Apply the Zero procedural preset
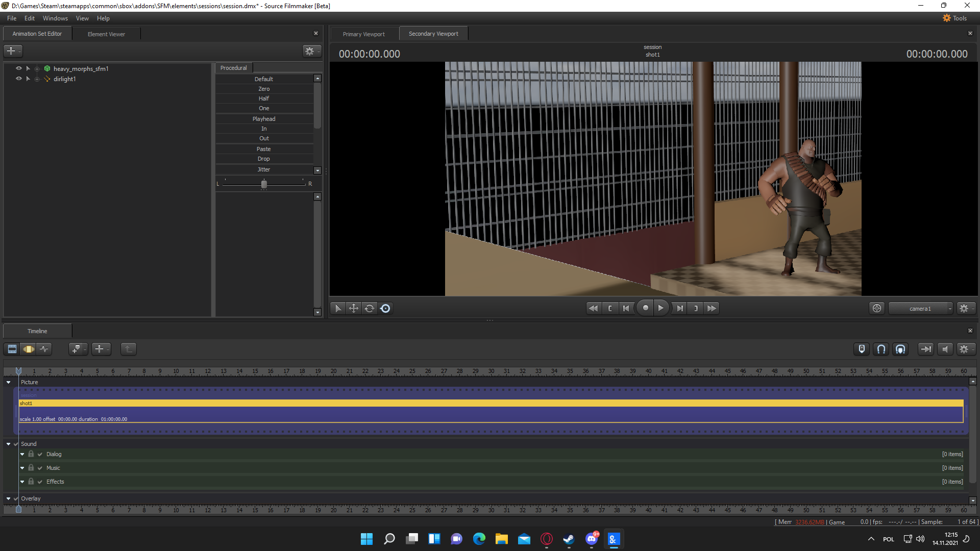This screenshot has width=980, height=551. [264, 88]
